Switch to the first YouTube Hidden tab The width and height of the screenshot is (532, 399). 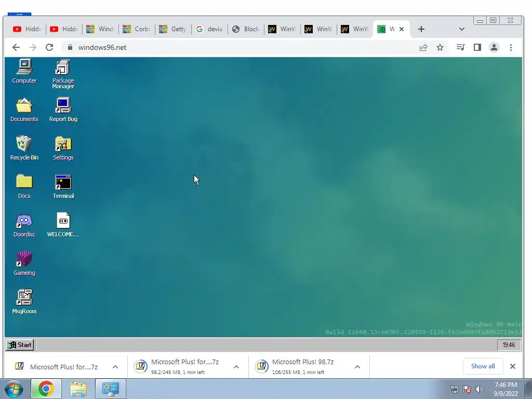click(x=27, y=29)
